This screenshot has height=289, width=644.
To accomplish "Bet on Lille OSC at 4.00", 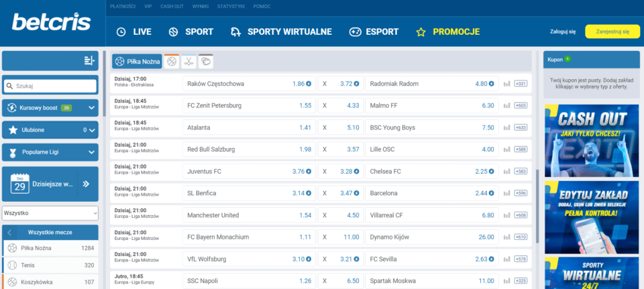I will pyautogui.click(x=432, y=150).
